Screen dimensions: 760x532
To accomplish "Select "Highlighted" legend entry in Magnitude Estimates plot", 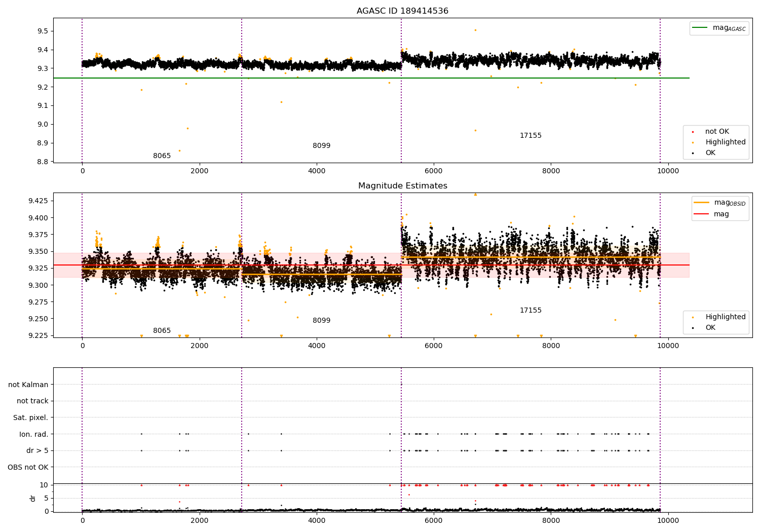I will [726, 317].
